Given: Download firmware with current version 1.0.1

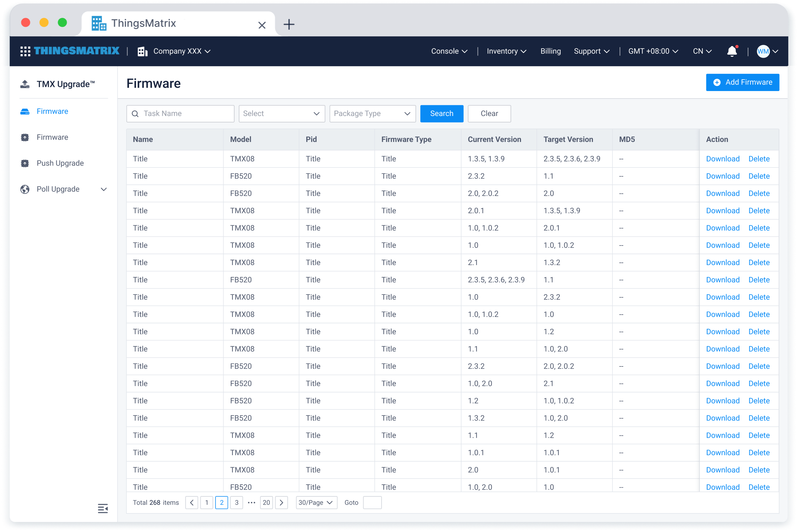Looking at the screenshot, I should (723, 453).
